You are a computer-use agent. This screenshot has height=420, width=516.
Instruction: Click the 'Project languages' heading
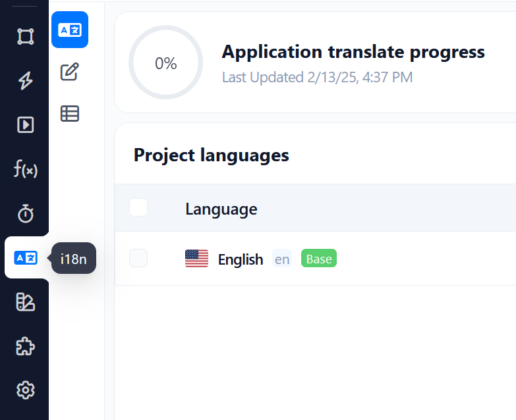click(x=212, y=155)
